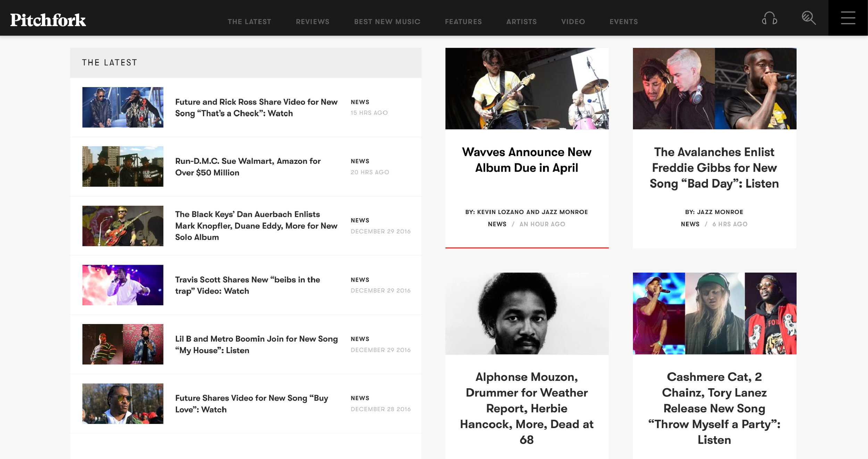Click Future and Rick Ross thumbnail

(123, 107)
